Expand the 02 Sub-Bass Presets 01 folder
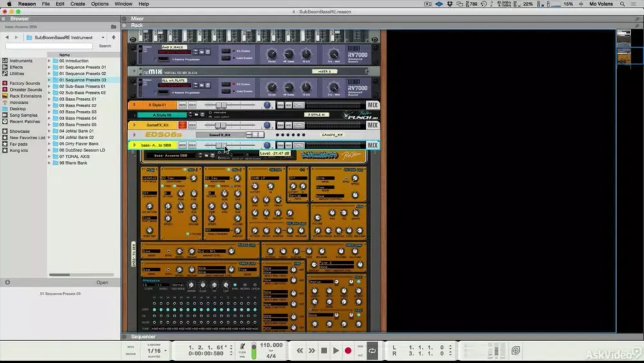Image resolution: width=644 pixels, height=363 pixels. 50,86
